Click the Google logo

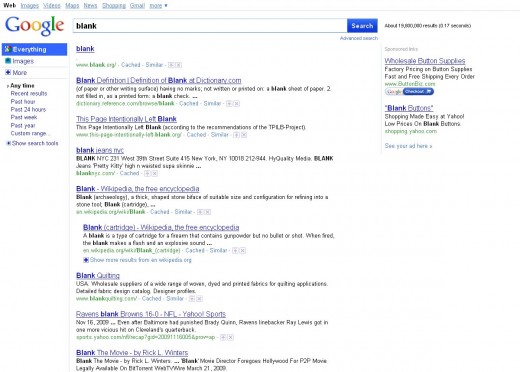pyautogui.click(x=34, y=25)
